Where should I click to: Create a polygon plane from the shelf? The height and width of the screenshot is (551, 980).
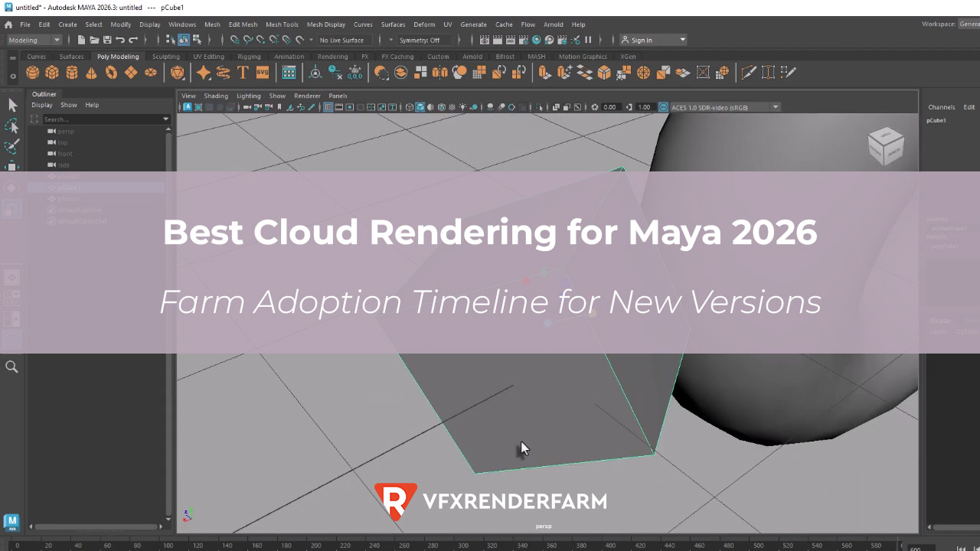click(x=131, y=73)
